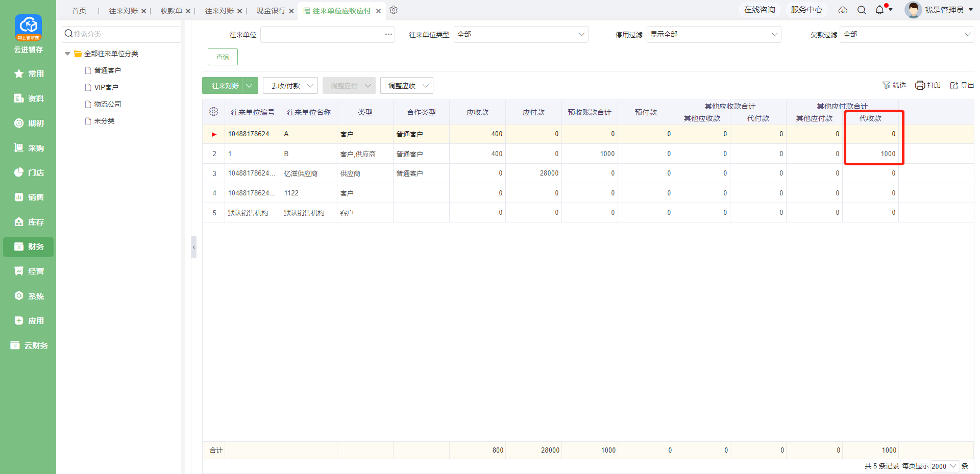Sort by the 应收款 column header
Image resolution: width=980 pixels, height=474 pixels.
coord(477,112)
